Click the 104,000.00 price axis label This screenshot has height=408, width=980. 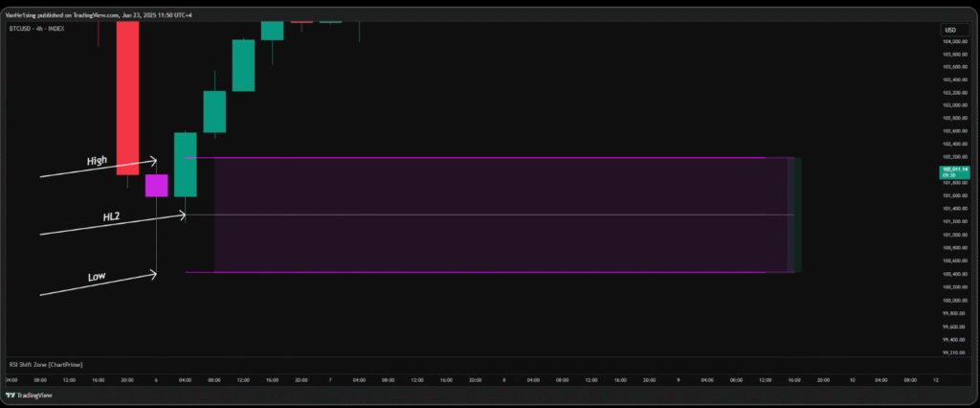(x=954, y=41)
